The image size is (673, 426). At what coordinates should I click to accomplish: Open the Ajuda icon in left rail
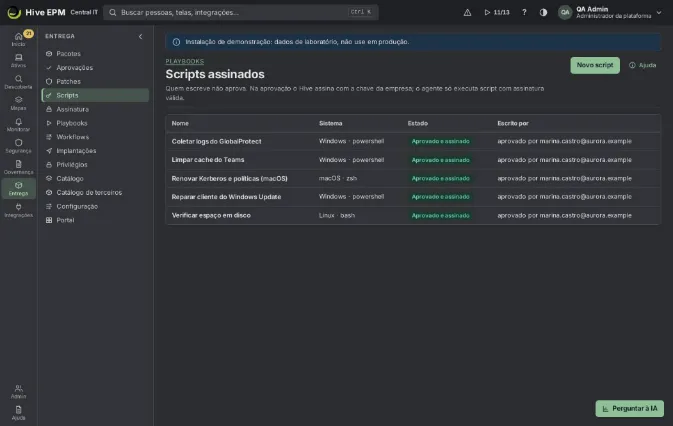[x=18, y=413]
